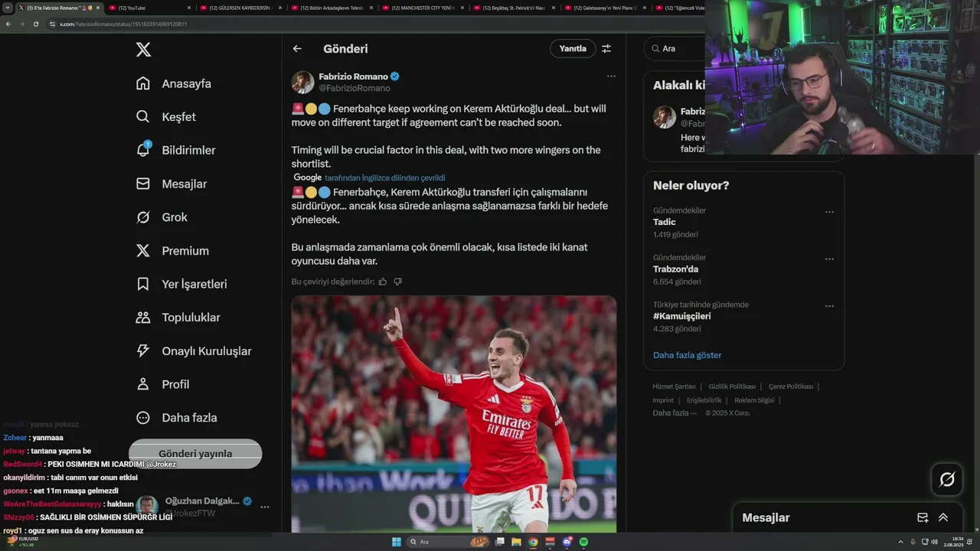Open Anasayfa home page
The image size is (980, 551).
click(x=174, y=83)
